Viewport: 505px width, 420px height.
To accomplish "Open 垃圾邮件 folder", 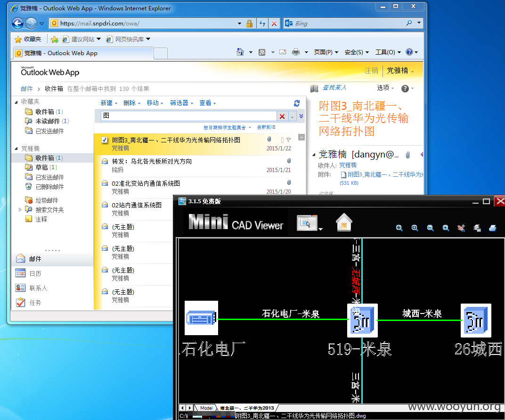I will 47,200.
